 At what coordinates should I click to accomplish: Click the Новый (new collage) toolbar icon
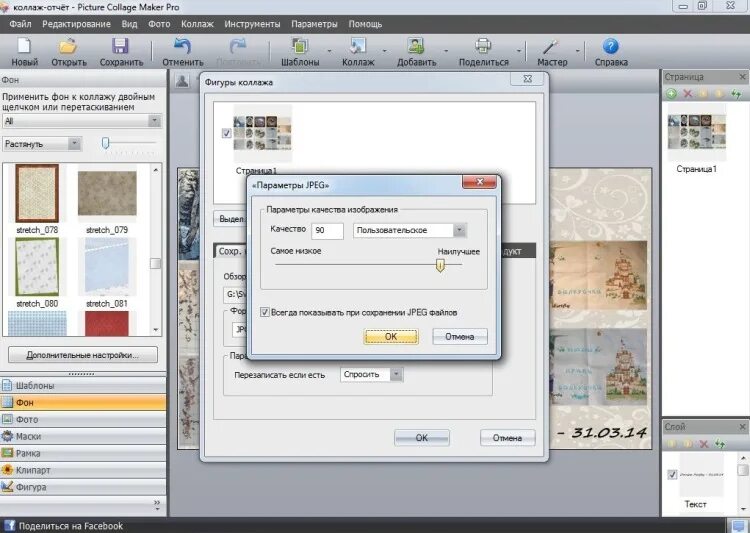(24, 46)
